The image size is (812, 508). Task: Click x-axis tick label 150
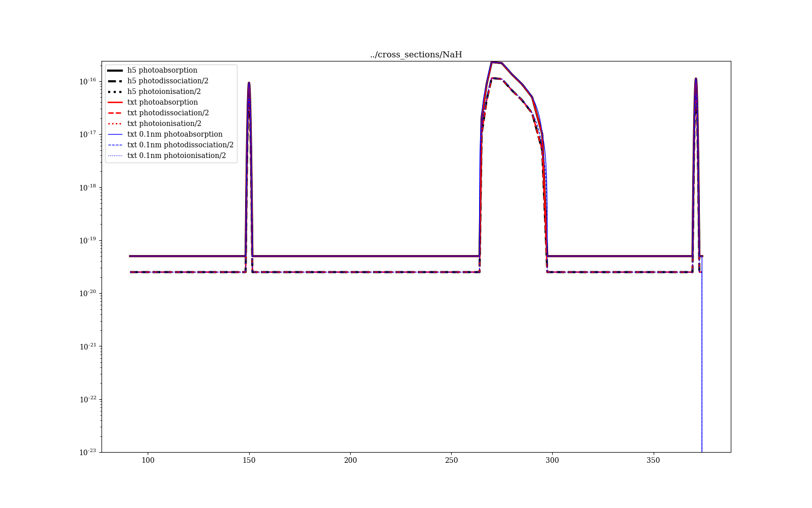[x=249, y=460]
